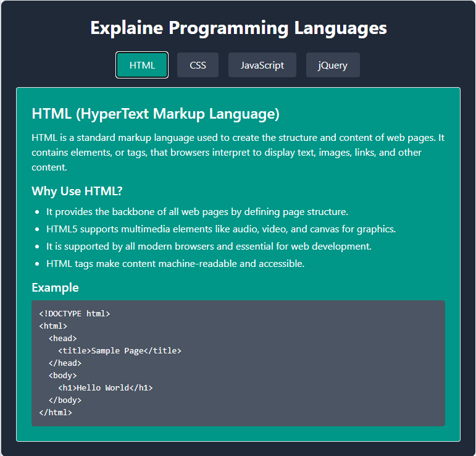Click the HTML (HyperText Markup Language) heading
The height and width of the screenshot is (456, 476).
click(156, 114)
